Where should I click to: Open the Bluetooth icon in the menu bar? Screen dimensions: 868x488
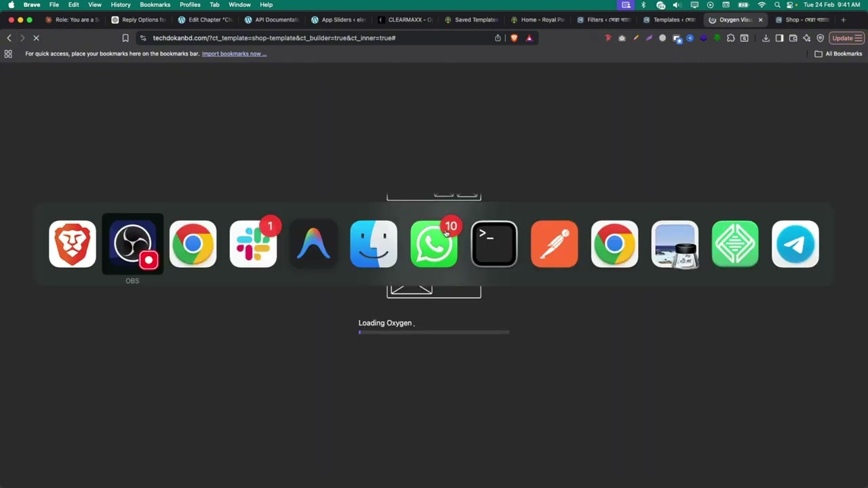pyautogui.click(x=643, y=5)
